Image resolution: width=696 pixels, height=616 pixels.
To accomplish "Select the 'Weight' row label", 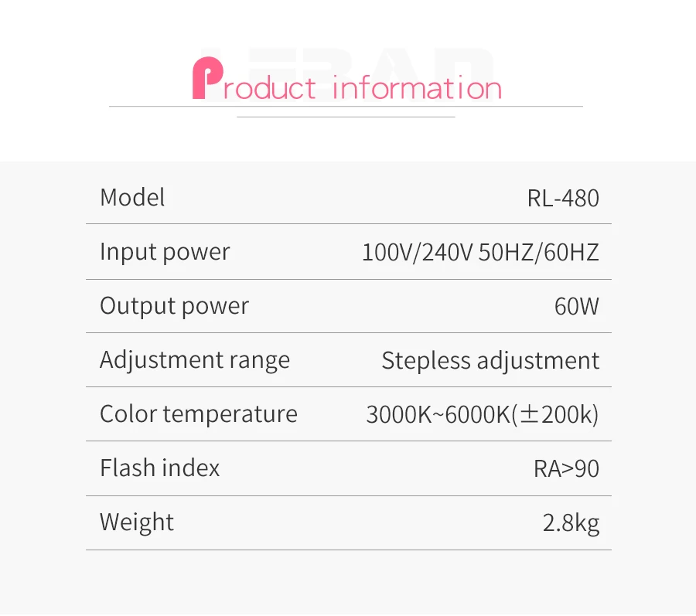I will 137,523.
